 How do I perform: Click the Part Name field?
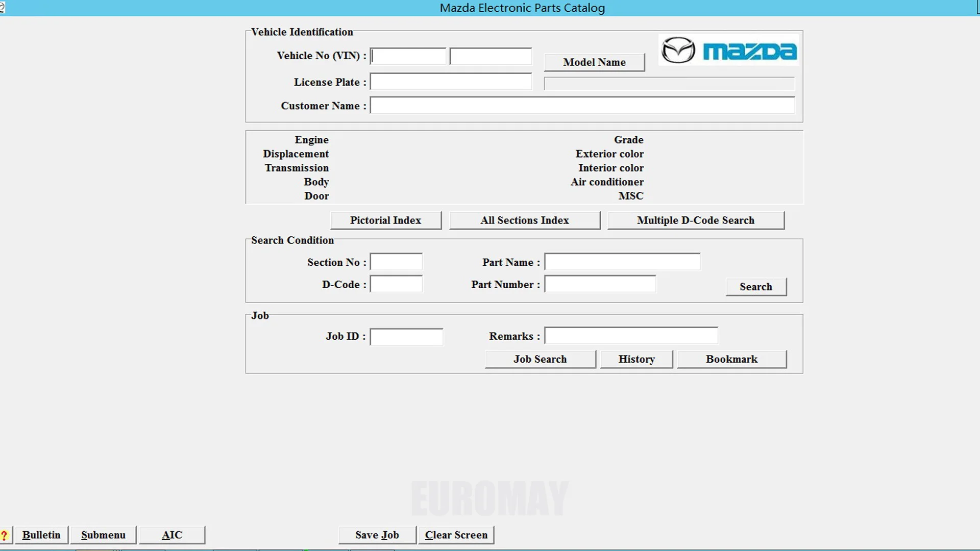(x=622, y=262)
